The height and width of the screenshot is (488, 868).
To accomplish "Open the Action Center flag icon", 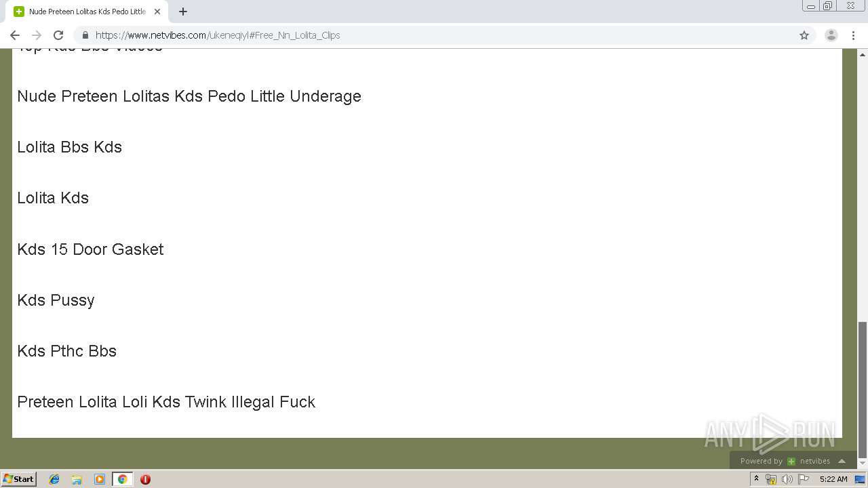I will click(804, 479).
